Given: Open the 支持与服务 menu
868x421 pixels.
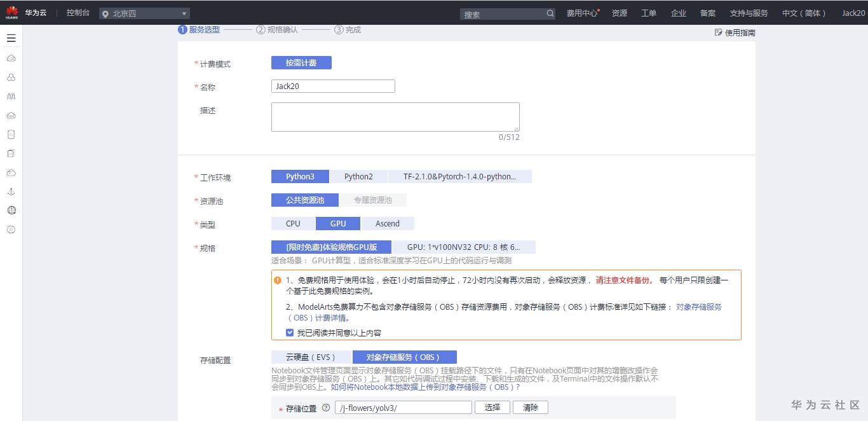Looking at the screenshot, I should [x=749, y=13].
